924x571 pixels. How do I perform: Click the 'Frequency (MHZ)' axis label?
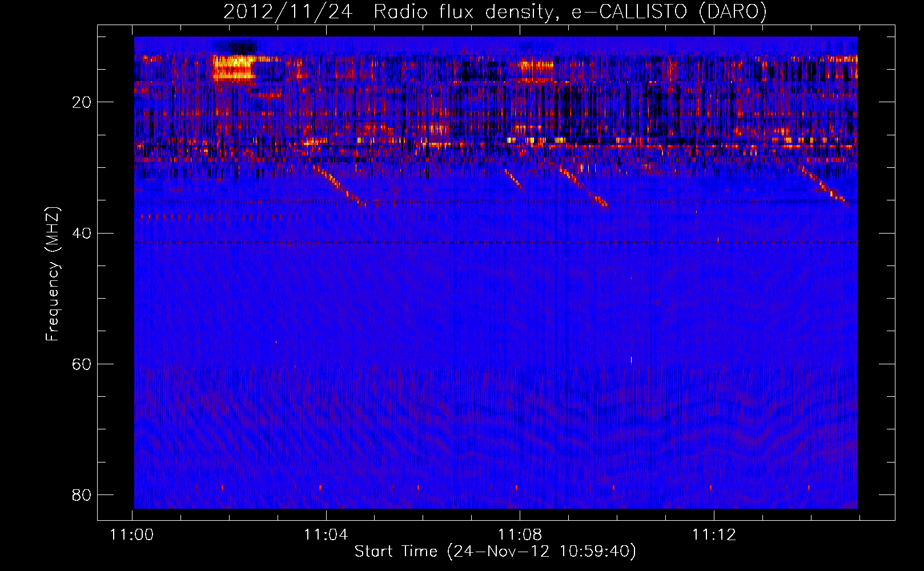[53, 274]
